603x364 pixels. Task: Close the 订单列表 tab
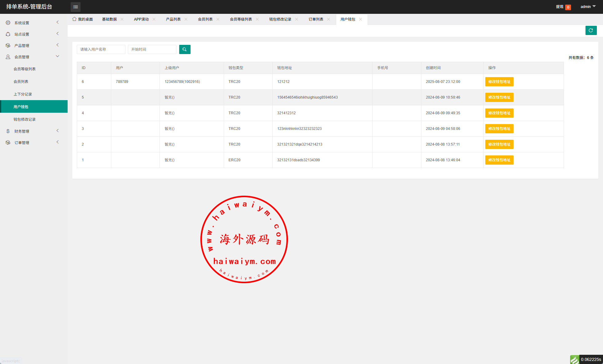pos(329,19)
